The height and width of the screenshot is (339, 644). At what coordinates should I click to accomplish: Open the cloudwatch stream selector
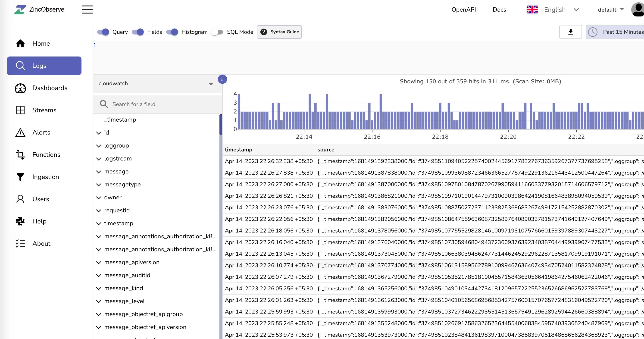pos(155,84)
